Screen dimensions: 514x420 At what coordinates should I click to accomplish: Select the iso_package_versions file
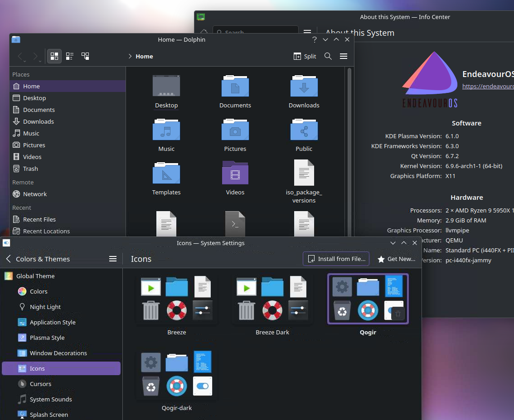(304, 173)
